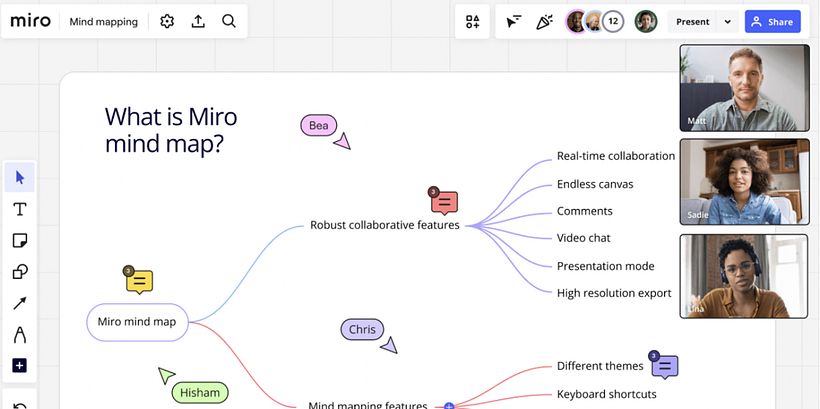The width and height of the screenshot is (820, 409).
Task: Click the second collaborator avatar in the top bar
Action: click(594, 21)
